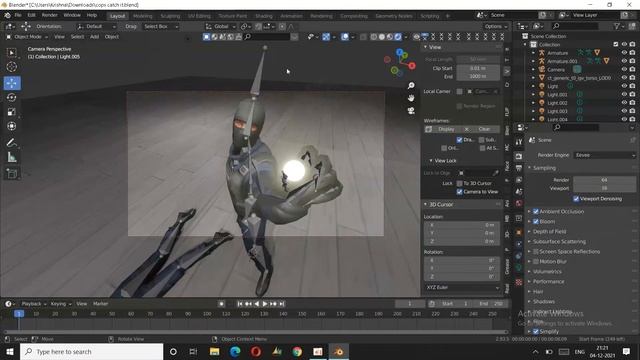
Task: Select the Scale tool in left toolbar
Action: tap(11, 112)
